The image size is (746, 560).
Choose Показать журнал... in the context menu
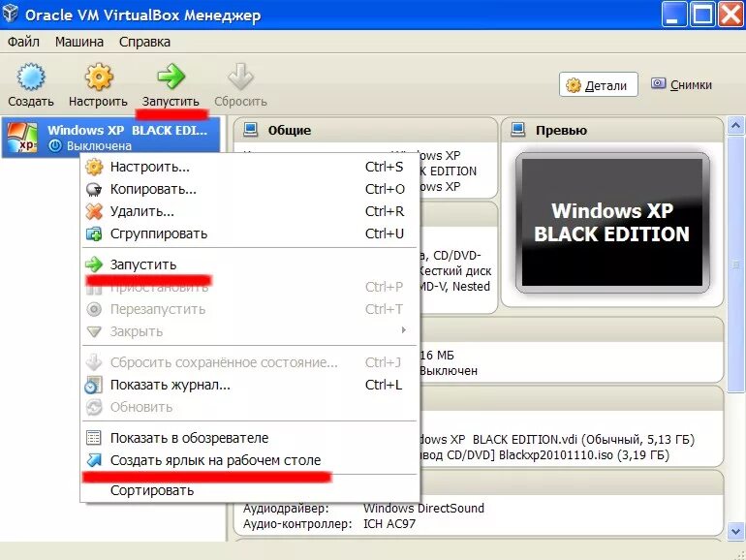pos(250,385)
